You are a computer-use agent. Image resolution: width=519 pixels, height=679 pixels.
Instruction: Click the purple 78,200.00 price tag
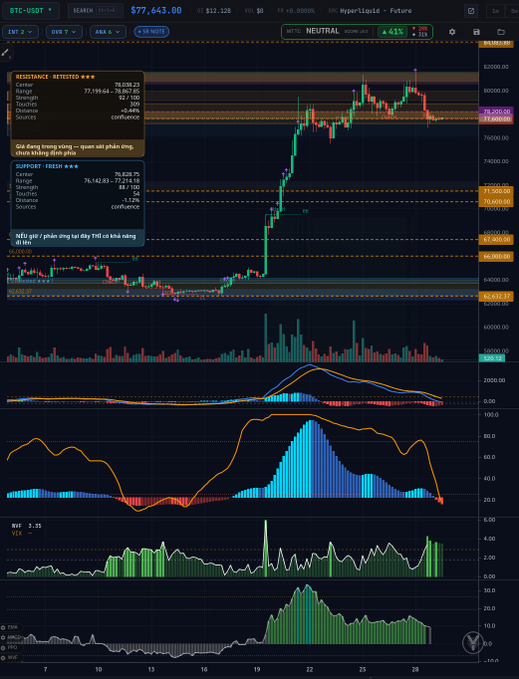(x=496, y=111)
